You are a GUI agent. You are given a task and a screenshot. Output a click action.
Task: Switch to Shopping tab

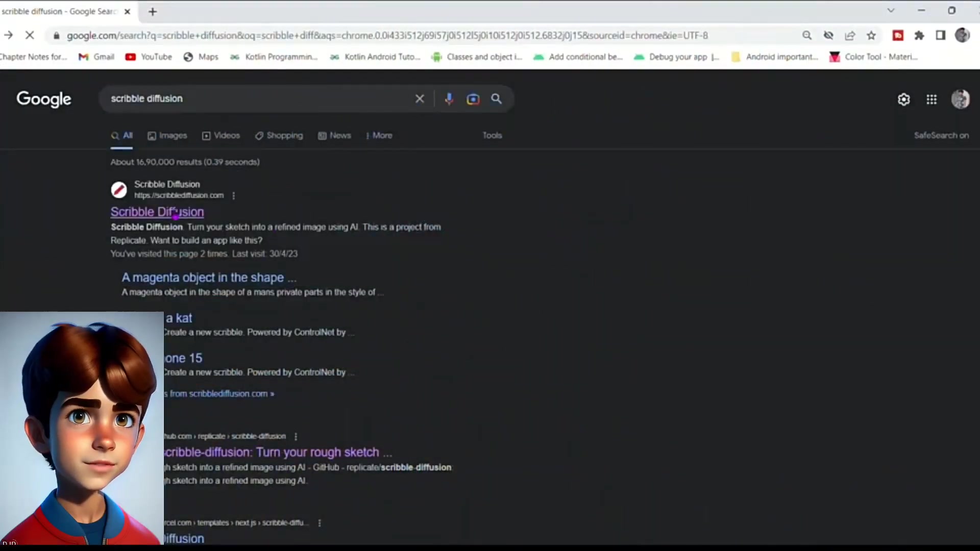tap(279, 136)
